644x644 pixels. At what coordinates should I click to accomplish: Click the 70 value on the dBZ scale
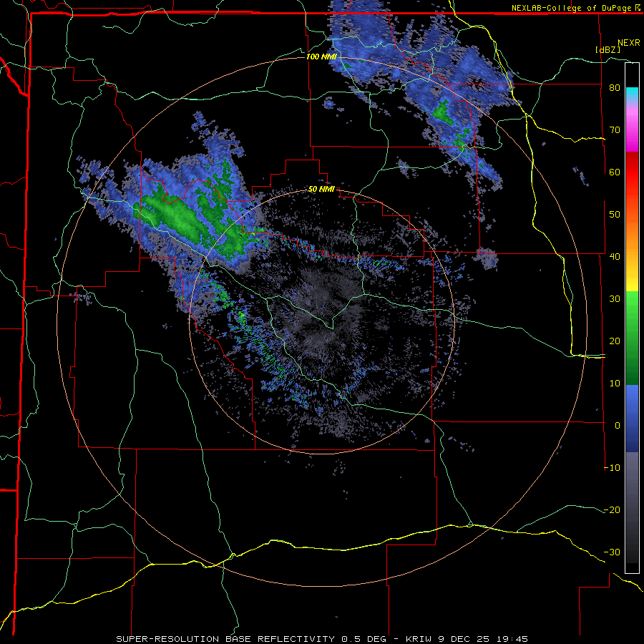(615, 130)
